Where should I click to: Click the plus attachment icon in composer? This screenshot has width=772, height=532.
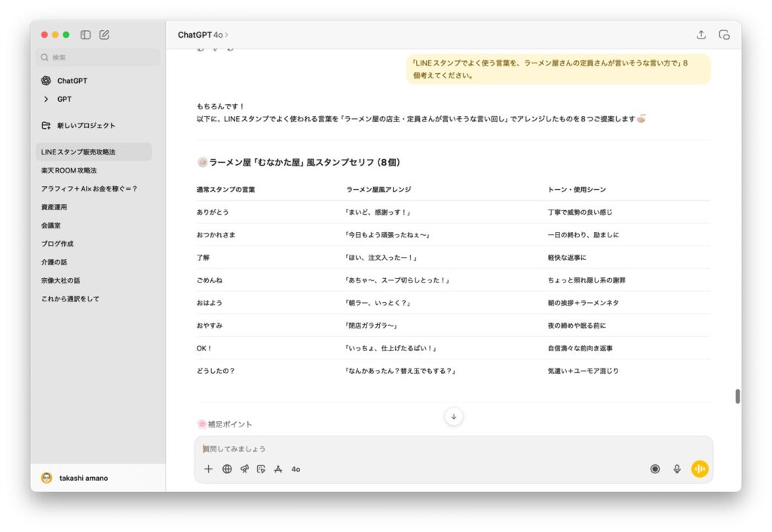click(x=209, y=469)
